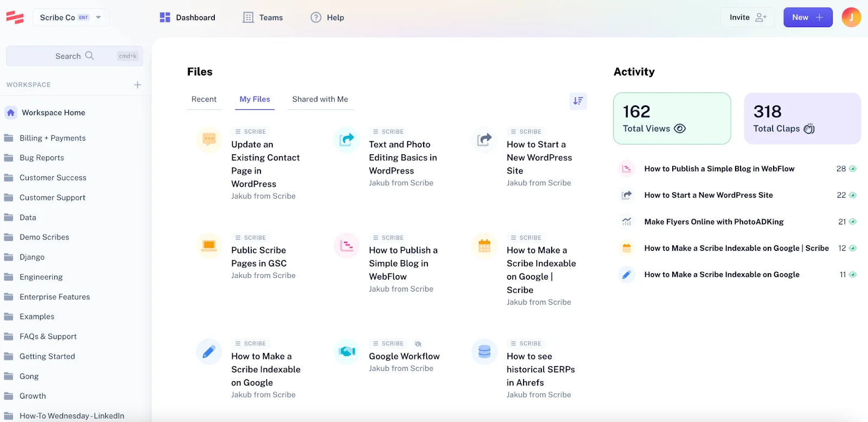868x422 pixels.
Task: Click the bar chart icon beside Make Flyers Online
Action: tap(627, 222)
